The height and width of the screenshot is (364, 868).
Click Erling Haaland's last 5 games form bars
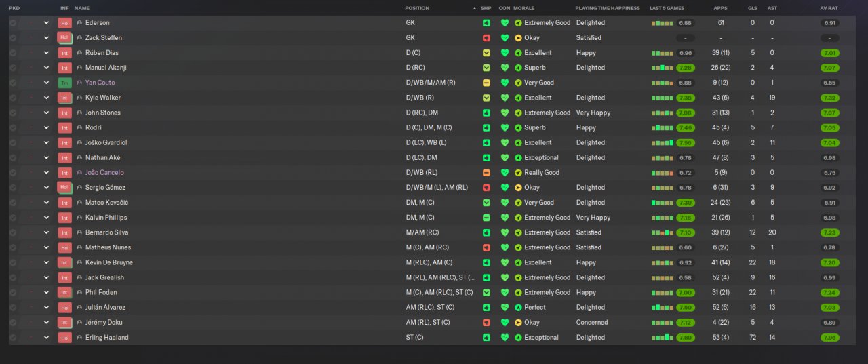[x=662, y=337]
